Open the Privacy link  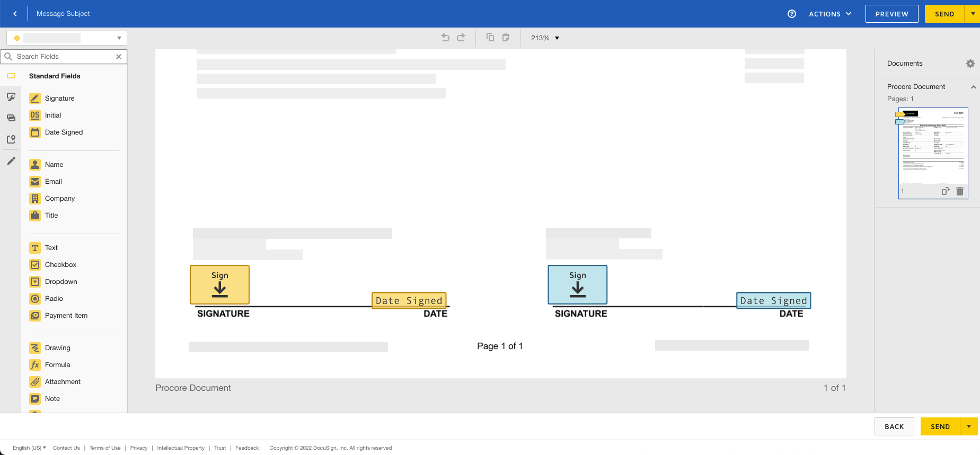[139, 448]
